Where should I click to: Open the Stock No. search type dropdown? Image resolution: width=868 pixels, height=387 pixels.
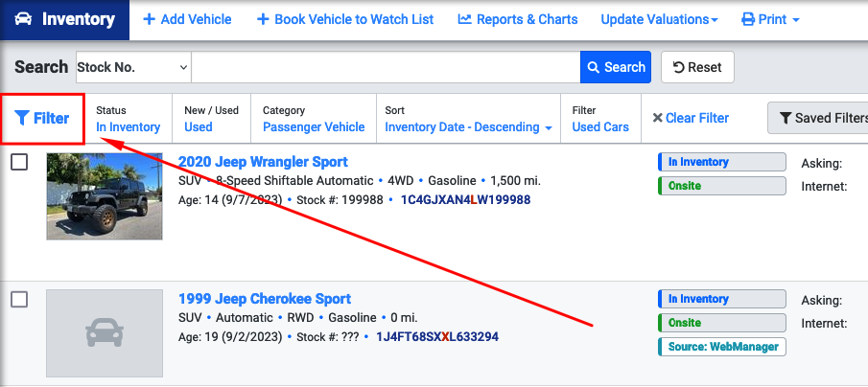pyautogui.click(x=133, y=67)
